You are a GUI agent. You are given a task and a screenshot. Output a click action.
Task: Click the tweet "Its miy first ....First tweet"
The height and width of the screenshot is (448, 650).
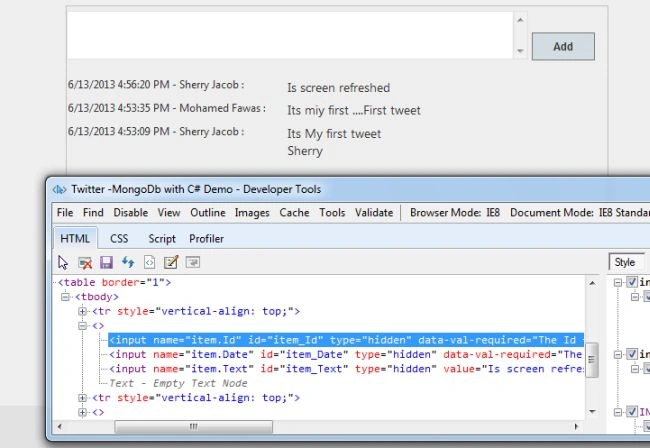pos(354,111)
